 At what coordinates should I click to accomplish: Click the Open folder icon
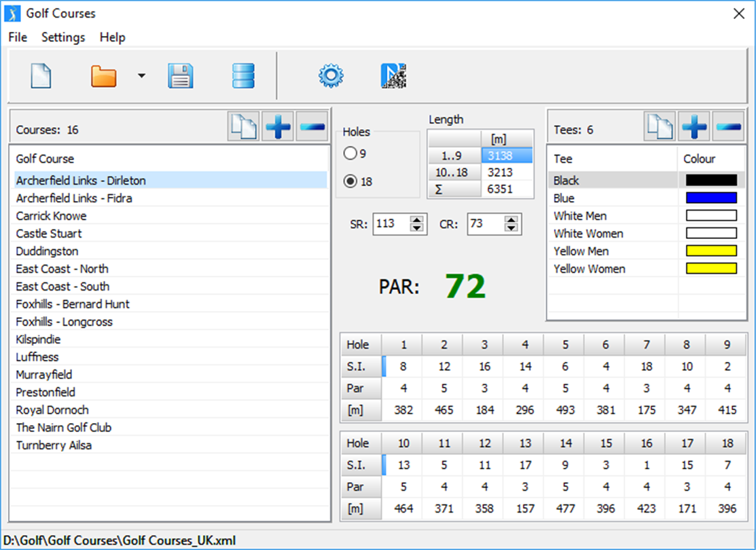tap(104, 76)
